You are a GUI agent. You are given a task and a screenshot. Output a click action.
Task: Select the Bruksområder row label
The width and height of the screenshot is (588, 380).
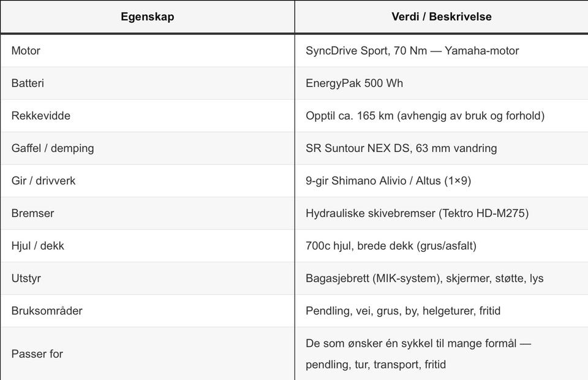pyautogui.click(x=47, y=311)
